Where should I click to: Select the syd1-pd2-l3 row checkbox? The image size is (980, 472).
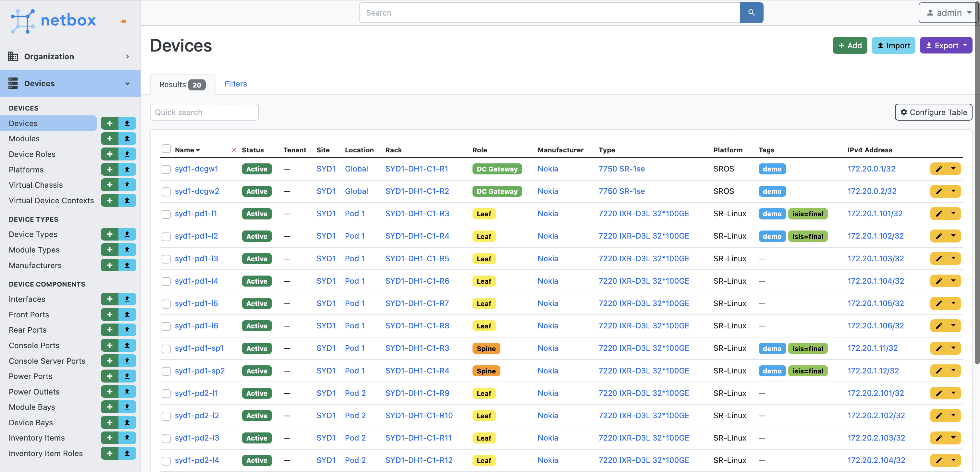pos(166,438)
